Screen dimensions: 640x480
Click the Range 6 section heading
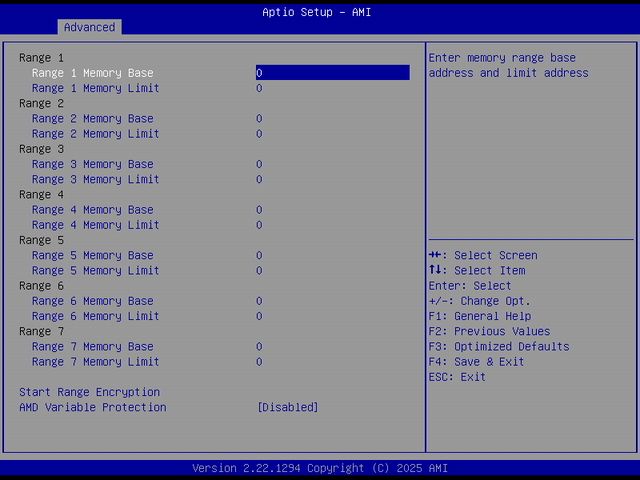41,286
